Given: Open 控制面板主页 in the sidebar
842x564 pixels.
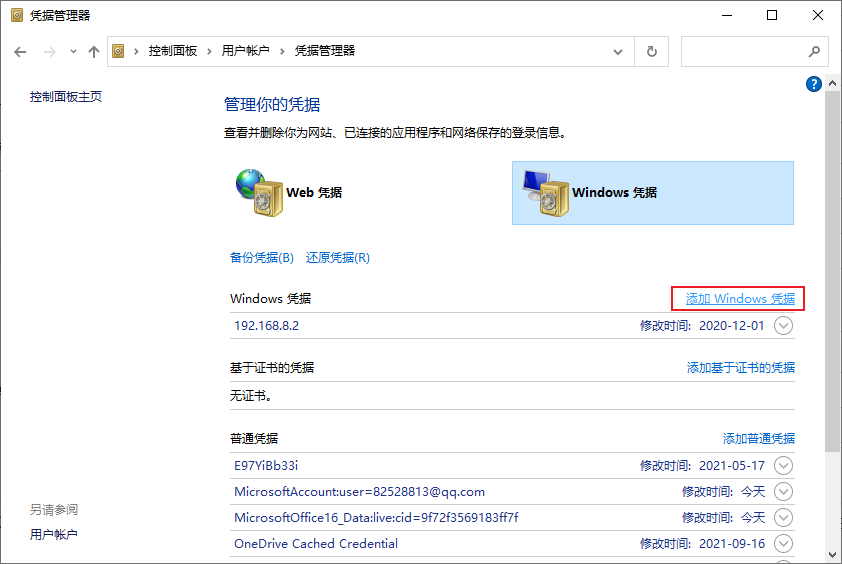Looking at the screenshot, I should pos(66,97).
